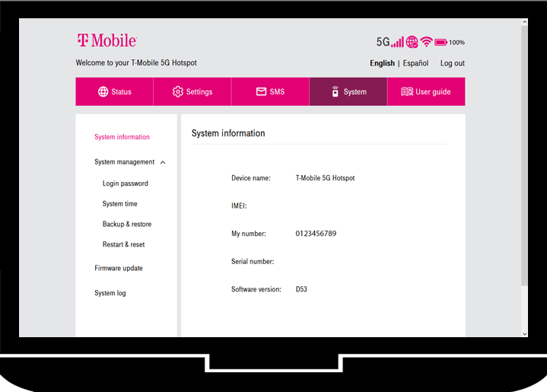
Task: Switch language to Español
Action: pyautogui.click(x=415, y=63)
